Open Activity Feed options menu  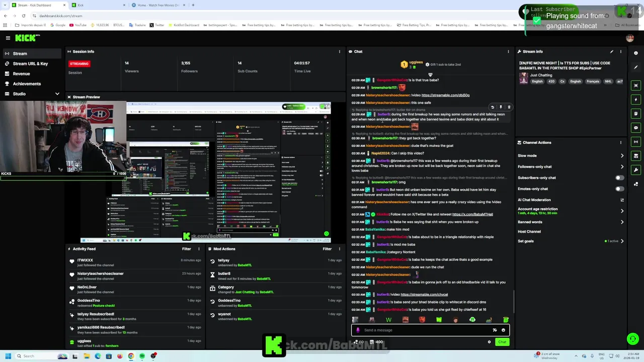tap(199, 249)
